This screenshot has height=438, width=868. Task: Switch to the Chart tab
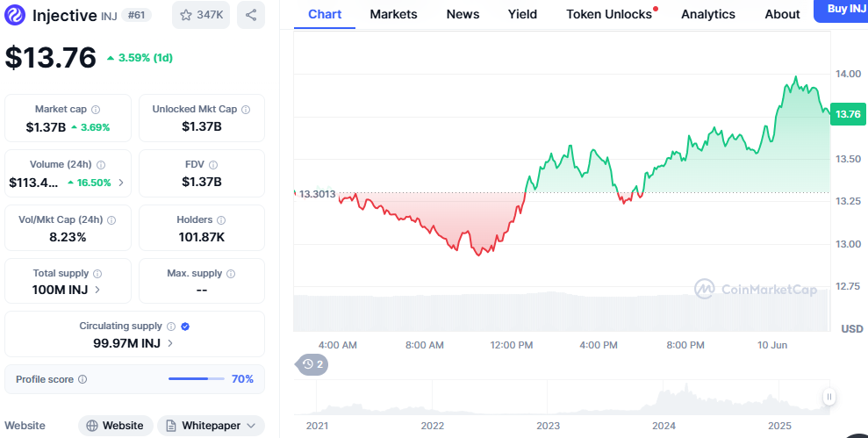point(325,15)
